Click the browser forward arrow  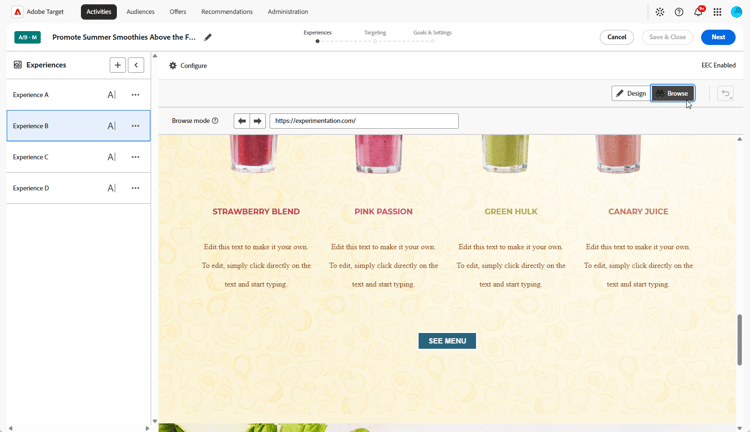pyautogui.click(x=257, y=121)
